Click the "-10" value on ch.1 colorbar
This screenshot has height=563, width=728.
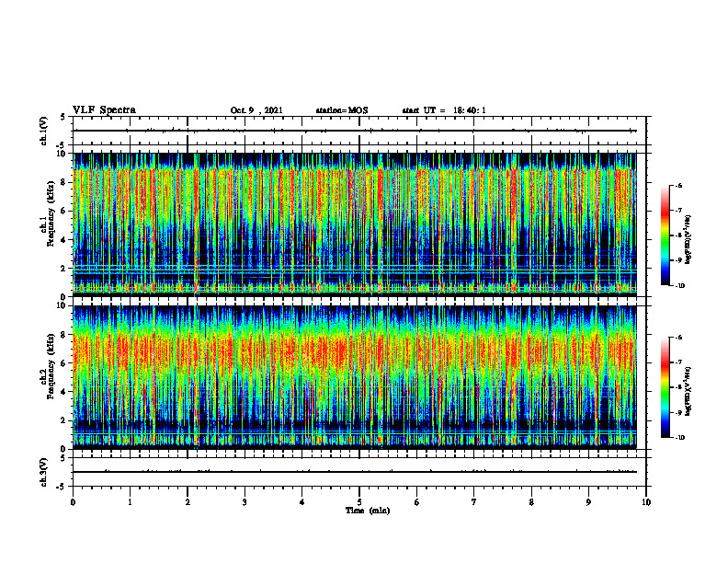[x=679, y=286]
